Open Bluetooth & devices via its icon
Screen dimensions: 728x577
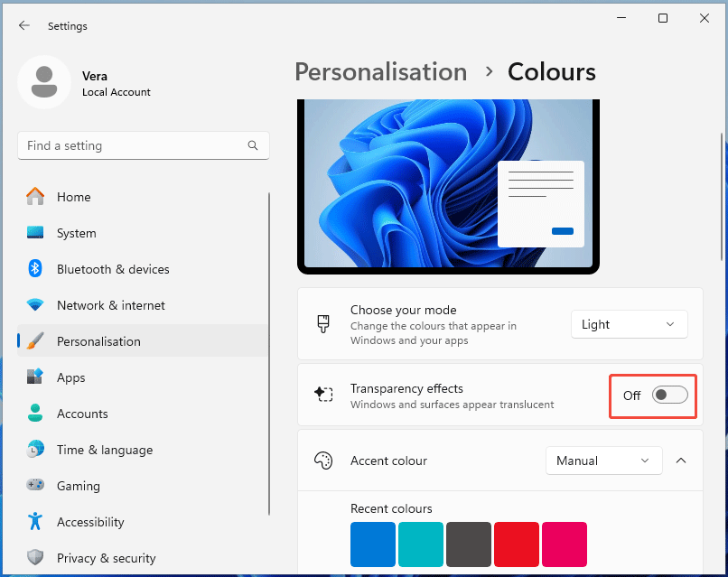(x=36, y=268)
